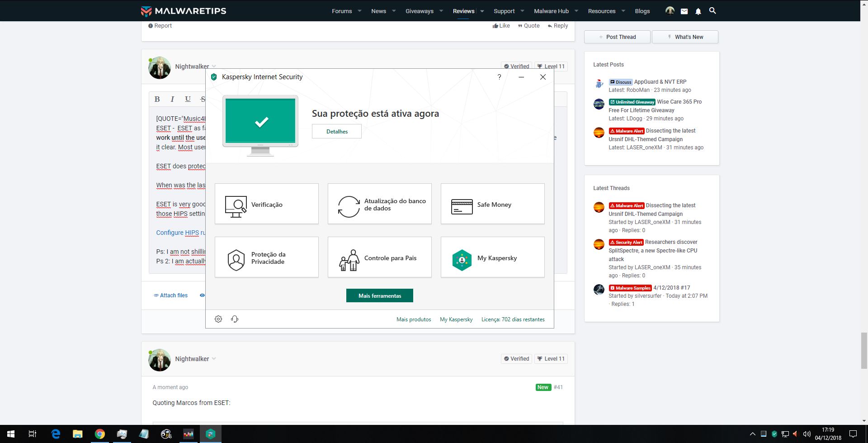868x443 pixels.
Task: Open Wise Care 365 Pro giveaway post
Action: (x=655, y=106)
